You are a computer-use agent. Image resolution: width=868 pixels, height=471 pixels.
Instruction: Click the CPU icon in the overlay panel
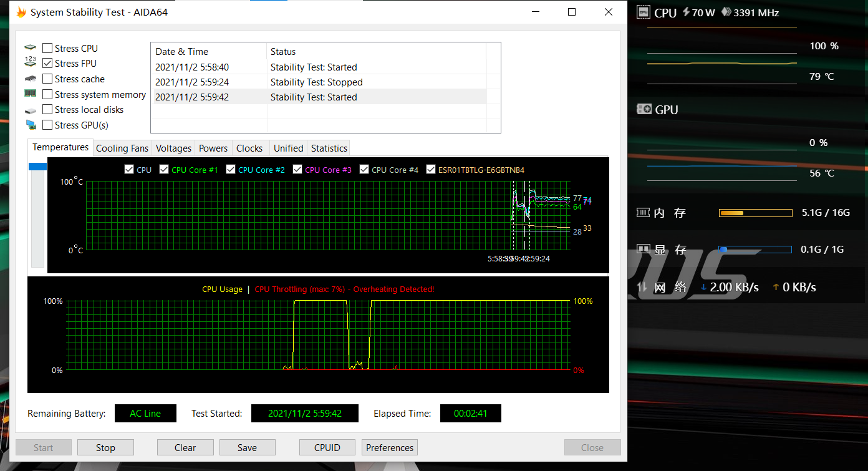[644, 12]
